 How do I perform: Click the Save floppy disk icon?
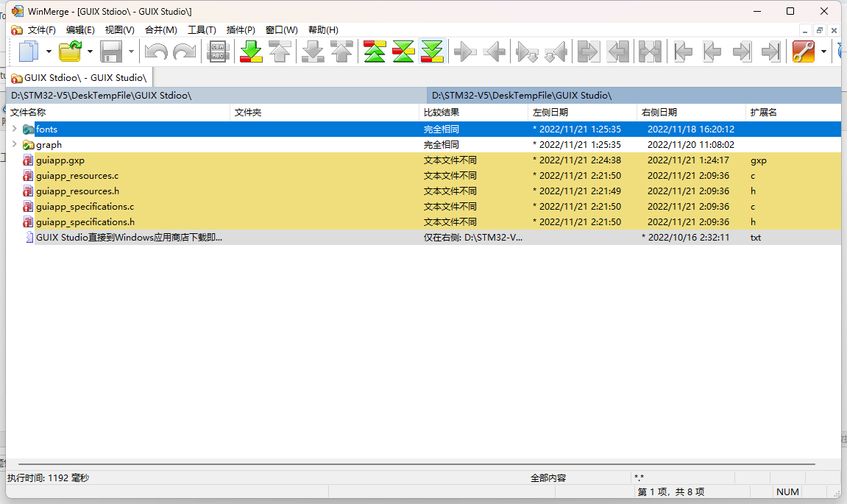coord(111,52)
